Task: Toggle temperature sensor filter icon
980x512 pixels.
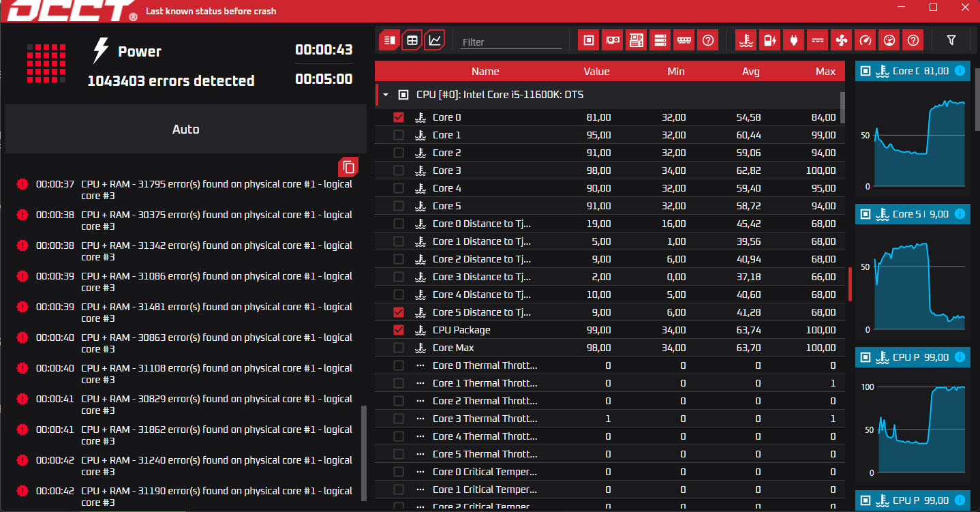Action: [x=746, y=40]
